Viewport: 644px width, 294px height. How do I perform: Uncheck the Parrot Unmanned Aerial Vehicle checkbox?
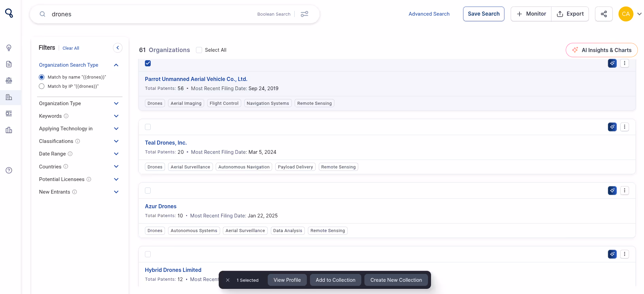148,63
